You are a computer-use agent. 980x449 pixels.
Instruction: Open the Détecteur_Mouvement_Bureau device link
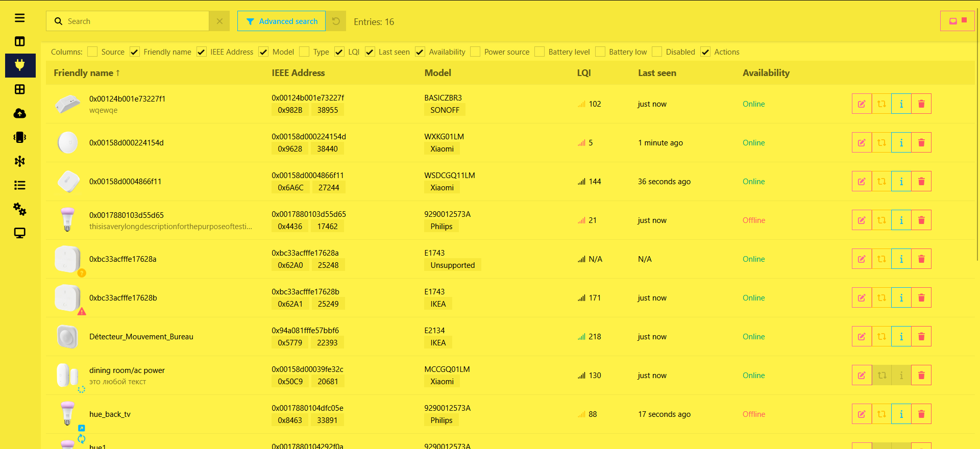click(x=141, y=336)
